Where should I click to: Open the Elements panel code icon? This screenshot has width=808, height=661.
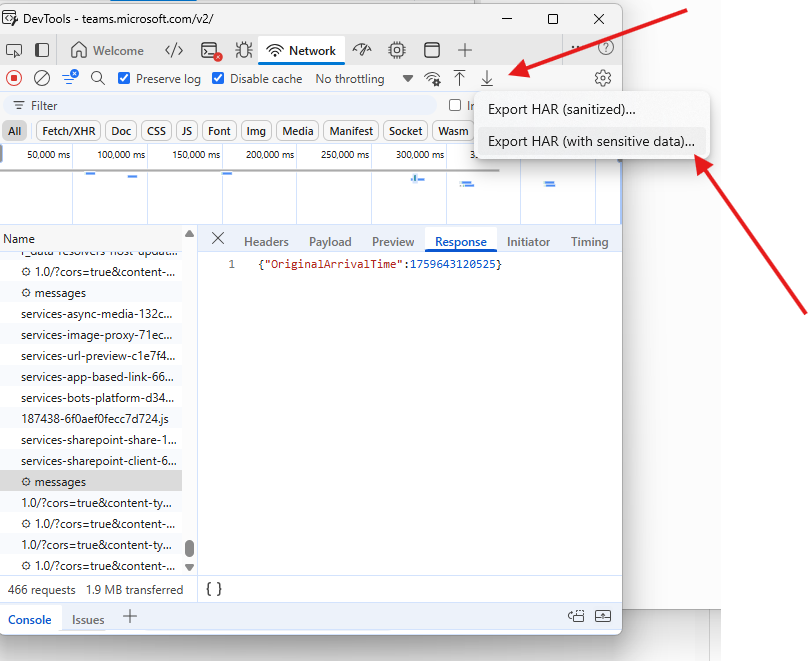[x=173, y=50]
